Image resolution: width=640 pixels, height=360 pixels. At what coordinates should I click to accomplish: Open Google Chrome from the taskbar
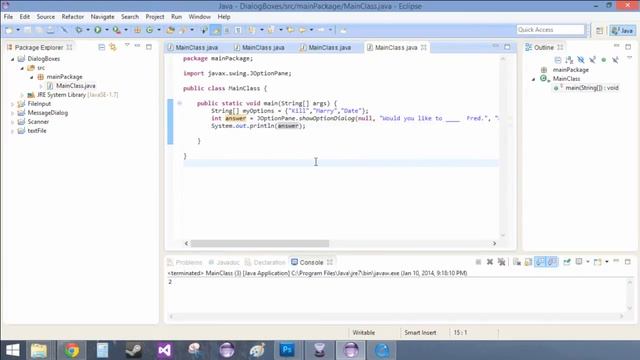[x=72, y=350]
